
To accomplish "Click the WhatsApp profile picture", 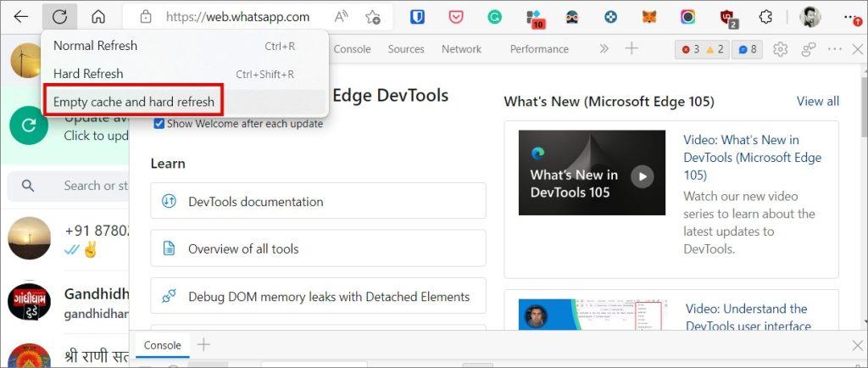I will pyautogui.click(x=25, y=60).
